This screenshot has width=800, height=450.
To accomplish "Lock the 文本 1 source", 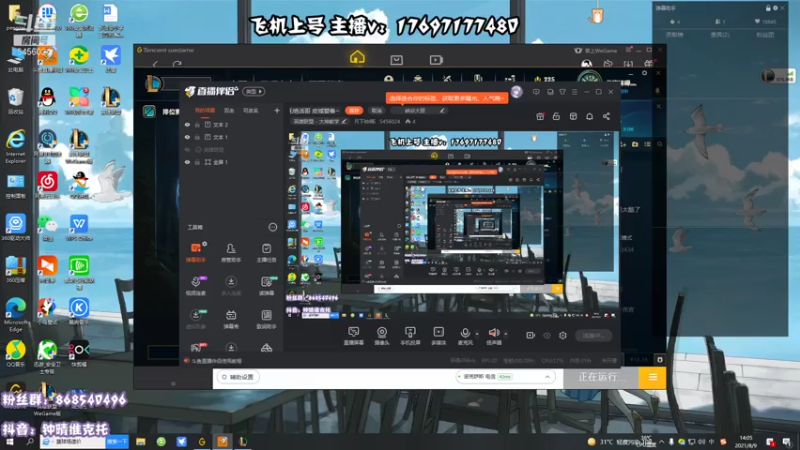I will coord(197,137).
